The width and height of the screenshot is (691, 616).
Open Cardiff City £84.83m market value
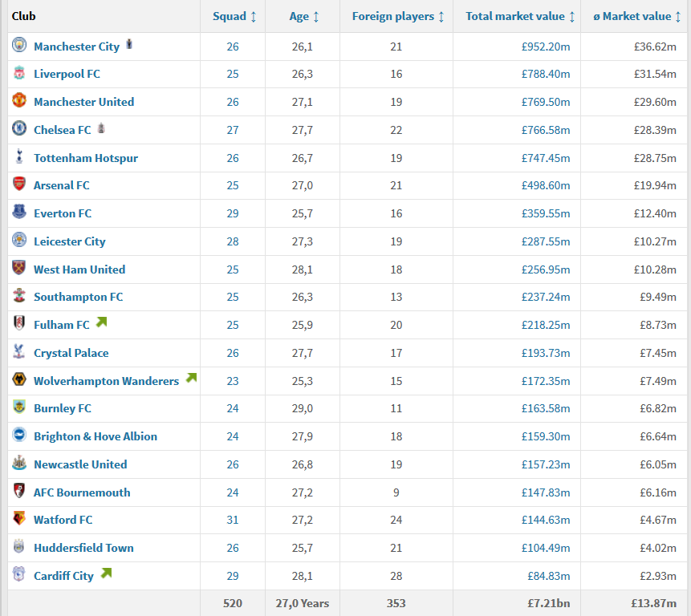click(x=549, y=576)
